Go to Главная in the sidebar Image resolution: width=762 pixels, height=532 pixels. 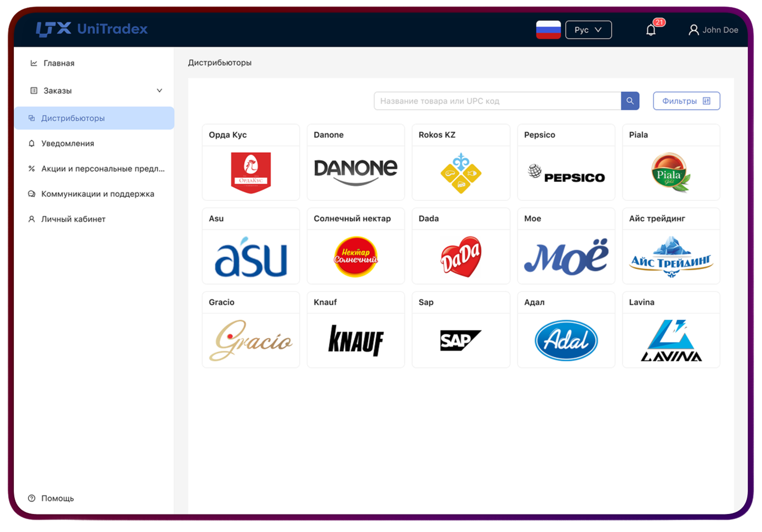pos(59,63)
